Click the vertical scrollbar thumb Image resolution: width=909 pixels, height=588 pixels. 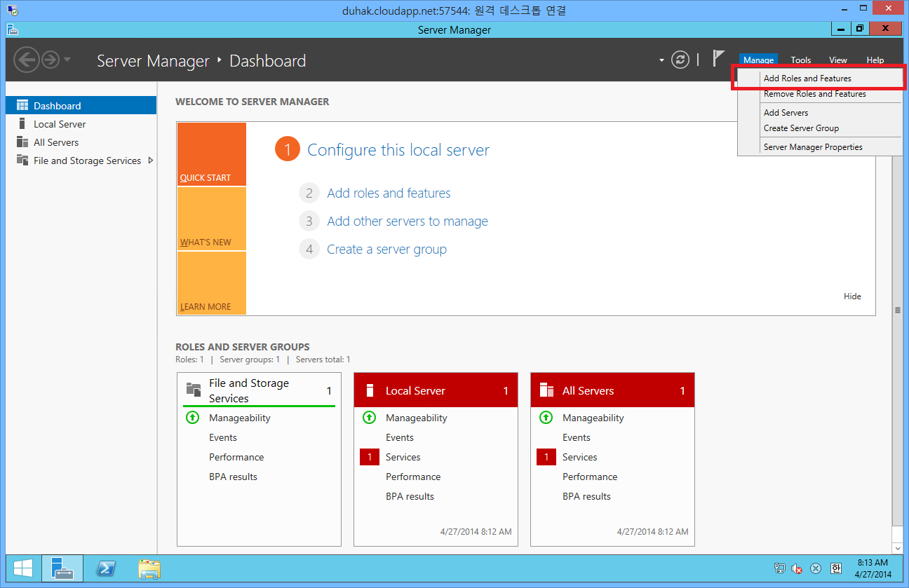(897, 310)
